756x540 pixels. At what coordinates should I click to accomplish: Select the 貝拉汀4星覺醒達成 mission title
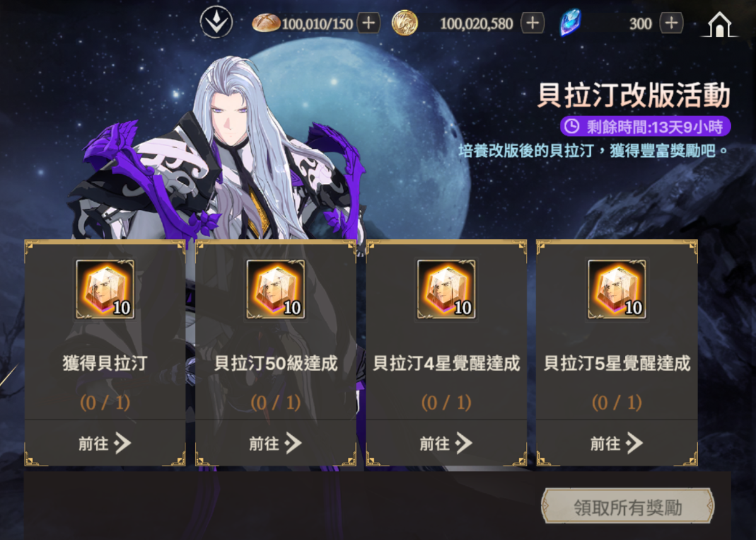(x=446, y=363)
